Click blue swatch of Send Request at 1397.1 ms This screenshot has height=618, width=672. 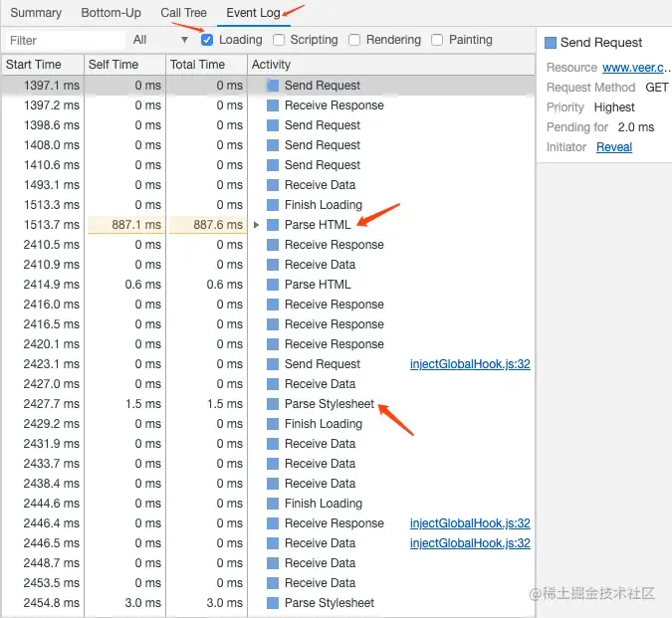coord(273,86)
